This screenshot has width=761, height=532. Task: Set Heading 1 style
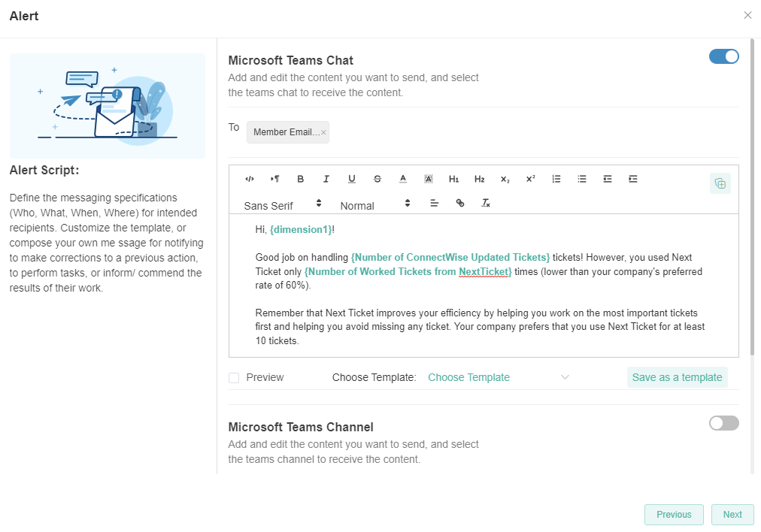pos(454,179)
